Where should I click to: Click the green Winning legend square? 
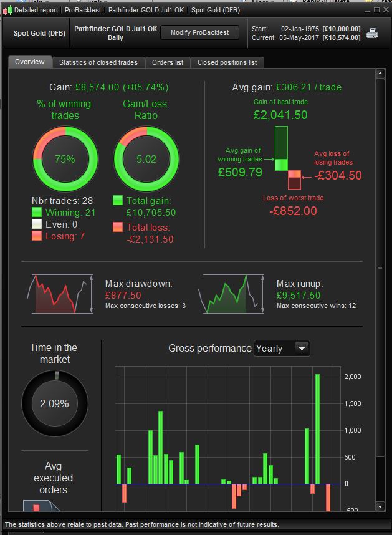pos(37,212)
